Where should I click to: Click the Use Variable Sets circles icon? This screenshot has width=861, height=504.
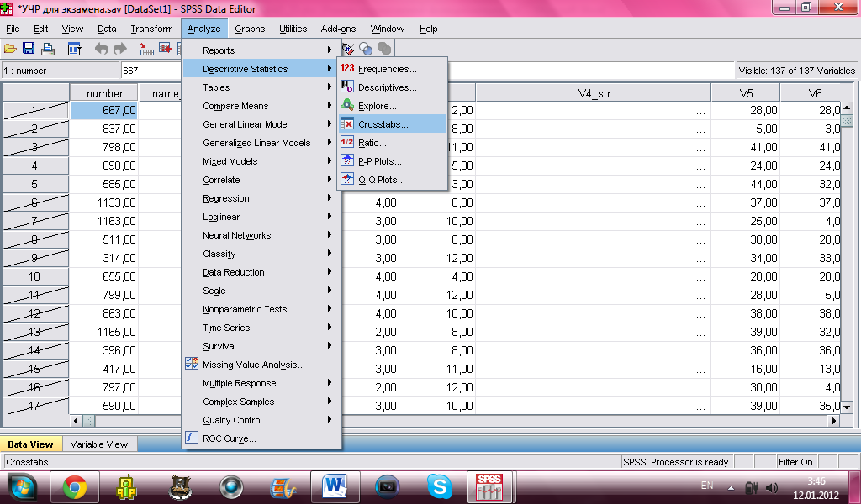pos(366,49)
